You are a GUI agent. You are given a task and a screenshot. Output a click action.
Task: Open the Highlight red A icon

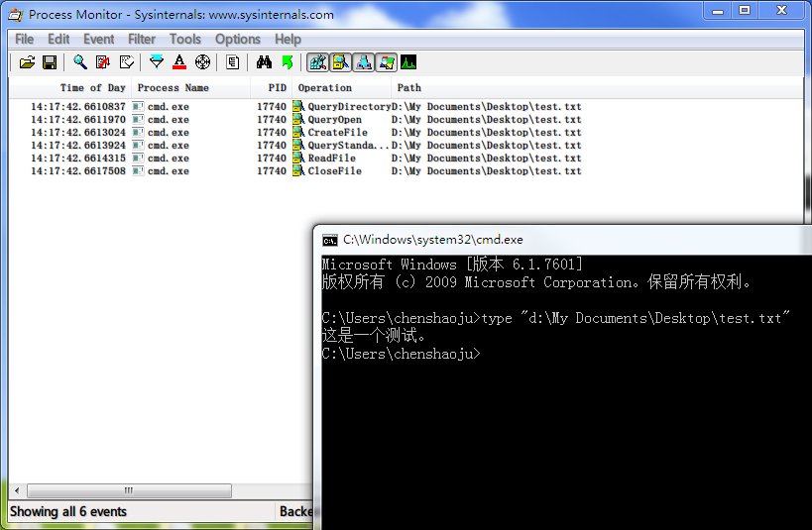pyautogui.click(x=179, y=62)
